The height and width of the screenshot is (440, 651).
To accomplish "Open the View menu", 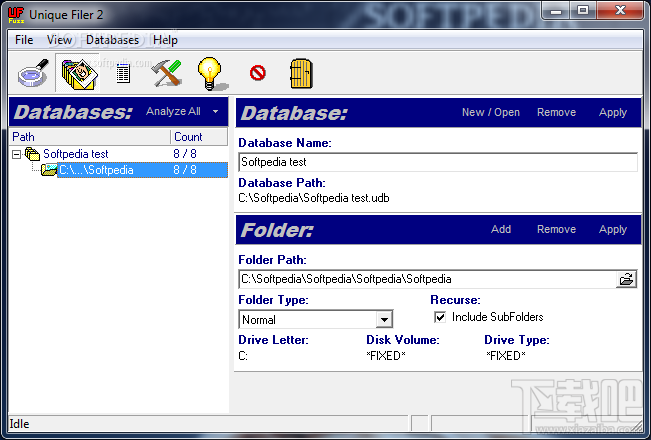I will coord(59,40).
